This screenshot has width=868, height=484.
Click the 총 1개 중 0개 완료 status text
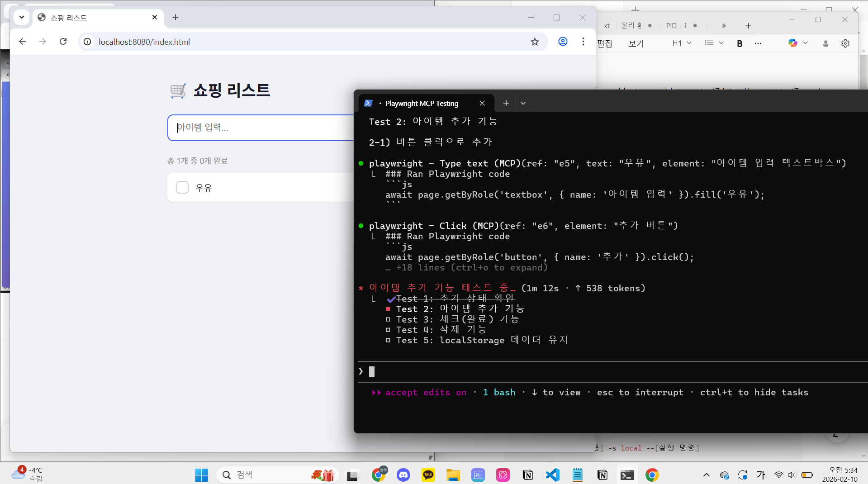(x=198, y=161)
